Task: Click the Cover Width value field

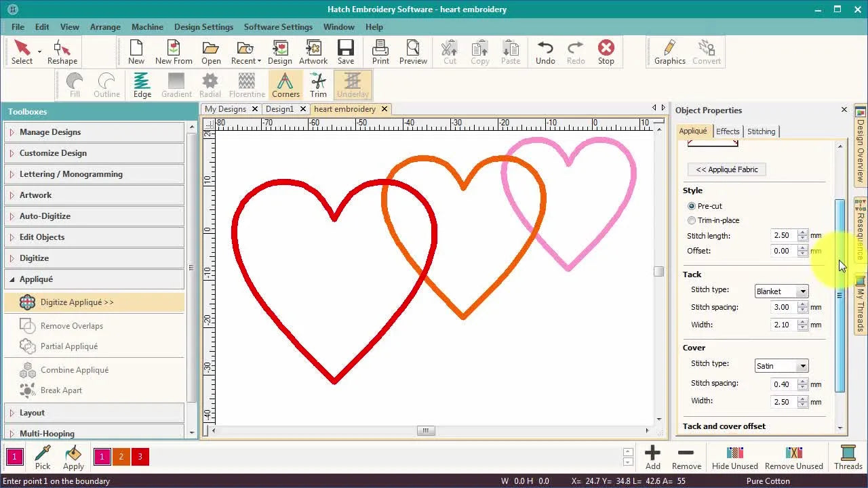Action: point(783,402)
